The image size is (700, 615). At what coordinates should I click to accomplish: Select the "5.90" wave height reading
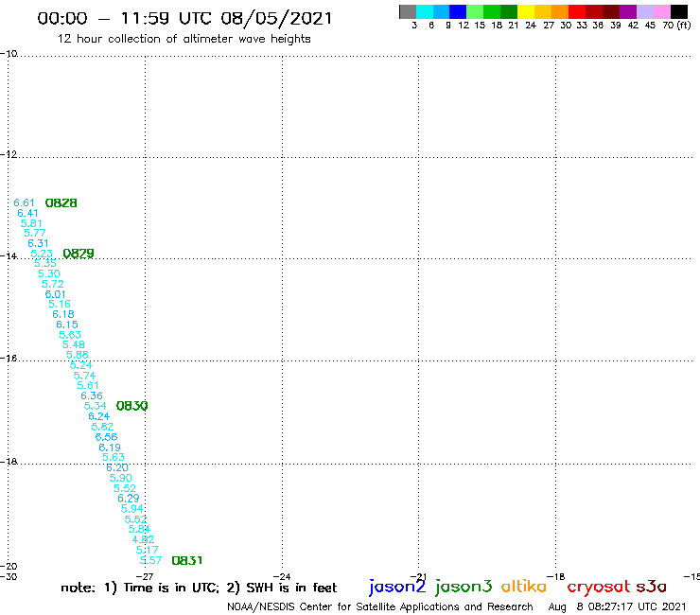point(121,478)
